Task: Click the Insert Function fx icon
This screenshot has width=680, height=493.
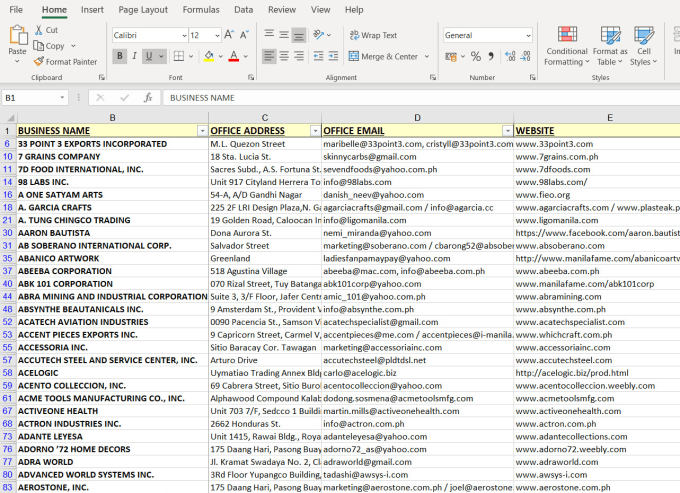Action: [148, 98]
